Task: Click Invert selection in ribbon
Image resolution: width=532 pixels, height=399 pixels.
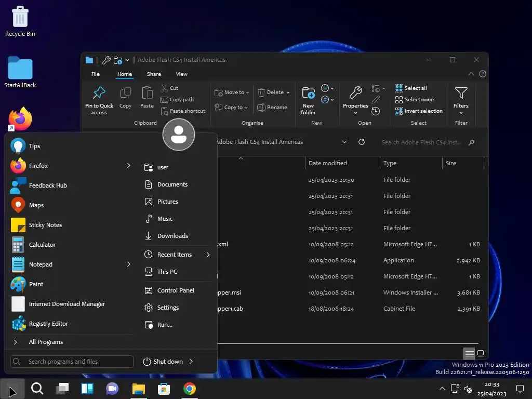Action: (419, 111)
